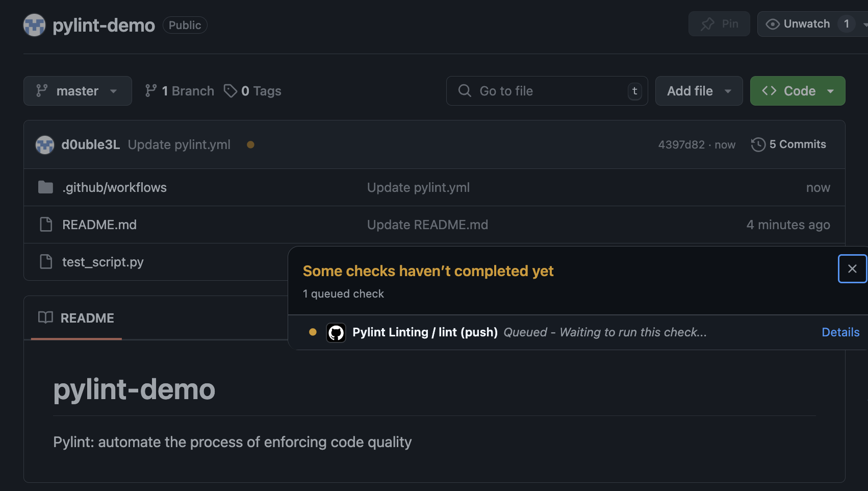
Task: Open the Details link for queued check
Action: 840,332
